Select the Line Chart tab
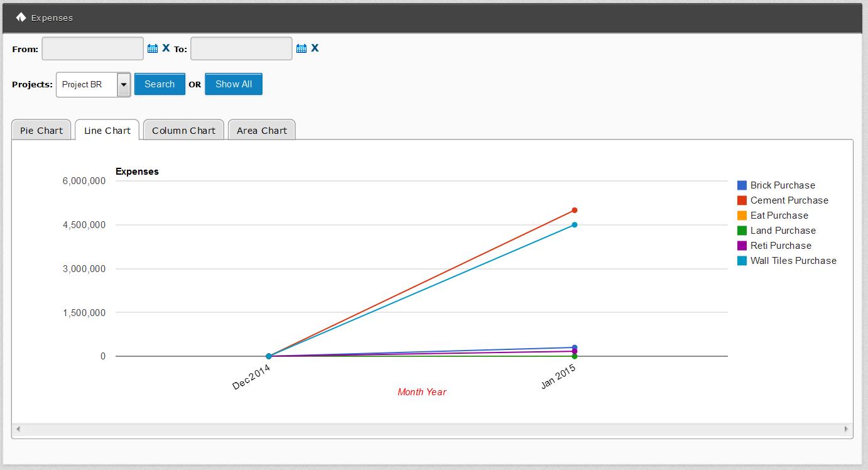 pyautogui.click(x=107, y=131)
